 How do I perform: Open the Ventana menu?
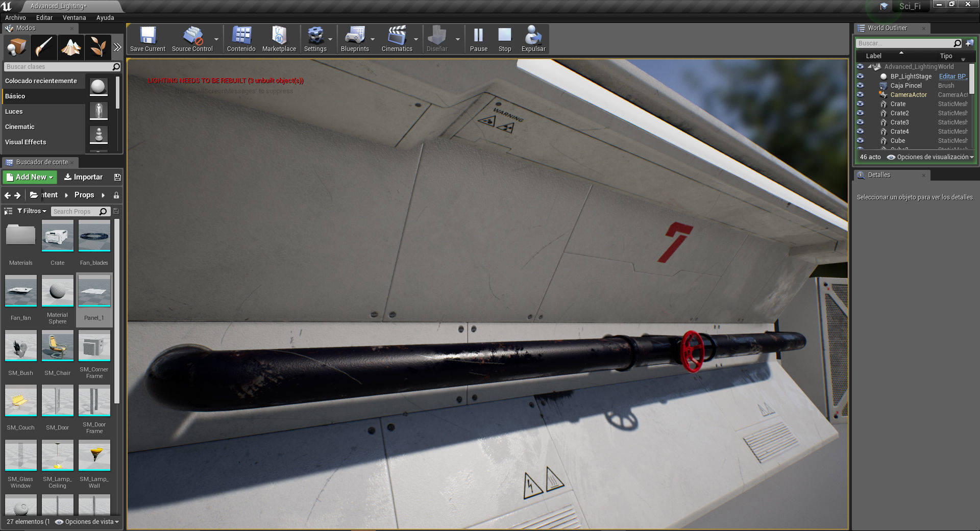(x=74, y=18)
